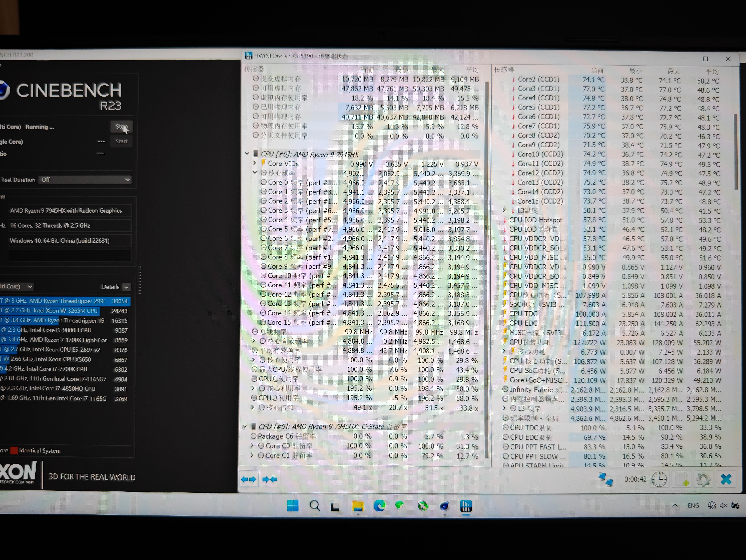Expand the 核心利用率 row
Screen dimensions: 746x560
point(253,388)
